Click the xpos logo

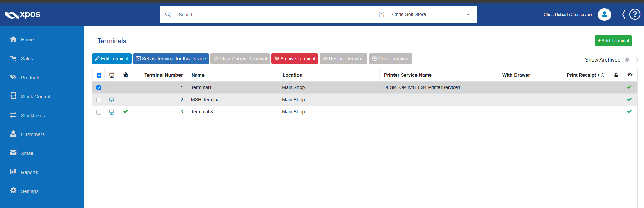pyautogui.click(x=22, y=15)
